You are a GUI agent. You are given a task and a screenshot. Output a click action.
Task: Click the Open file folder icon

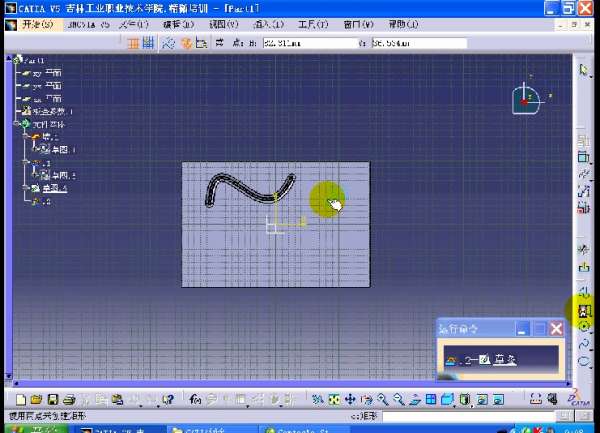point(36,400)
